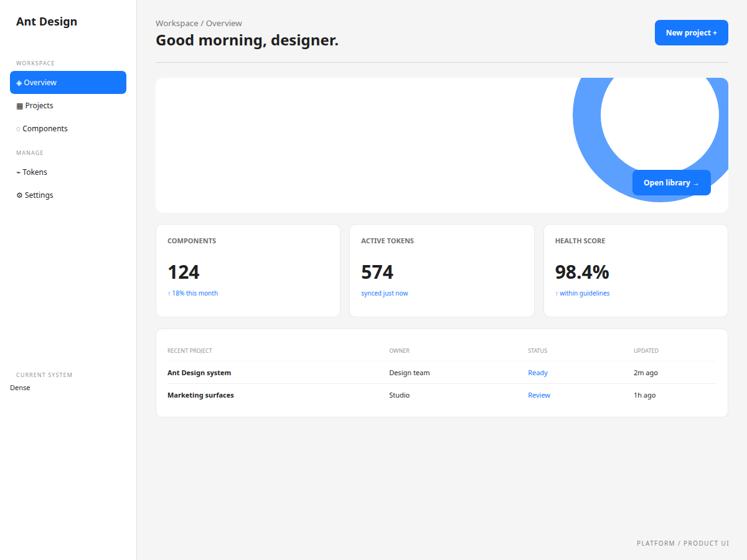747x560 pixels.
Task: Go to Components in the sidebar
Action: [x=68, y=129]
